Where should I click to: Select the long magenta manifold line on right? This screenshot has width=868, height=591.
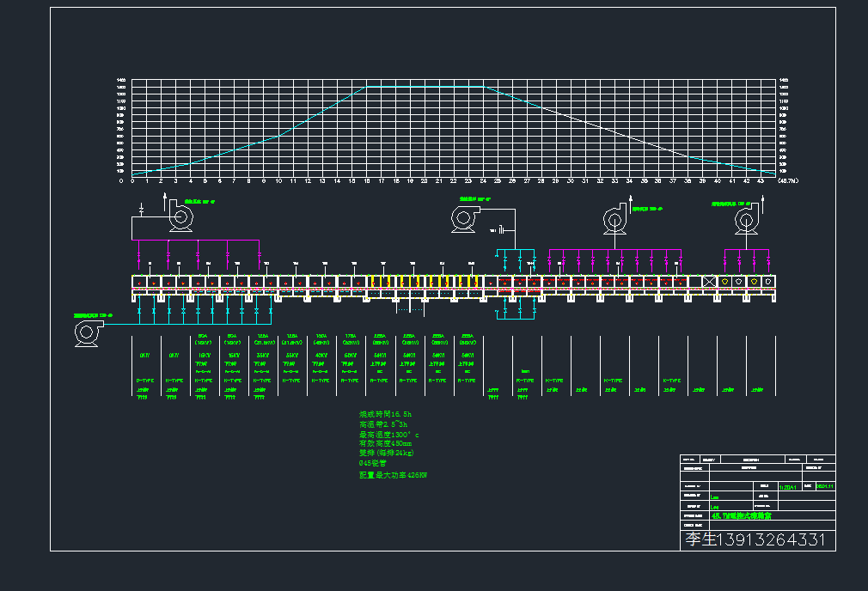click(x=615, y=250)
